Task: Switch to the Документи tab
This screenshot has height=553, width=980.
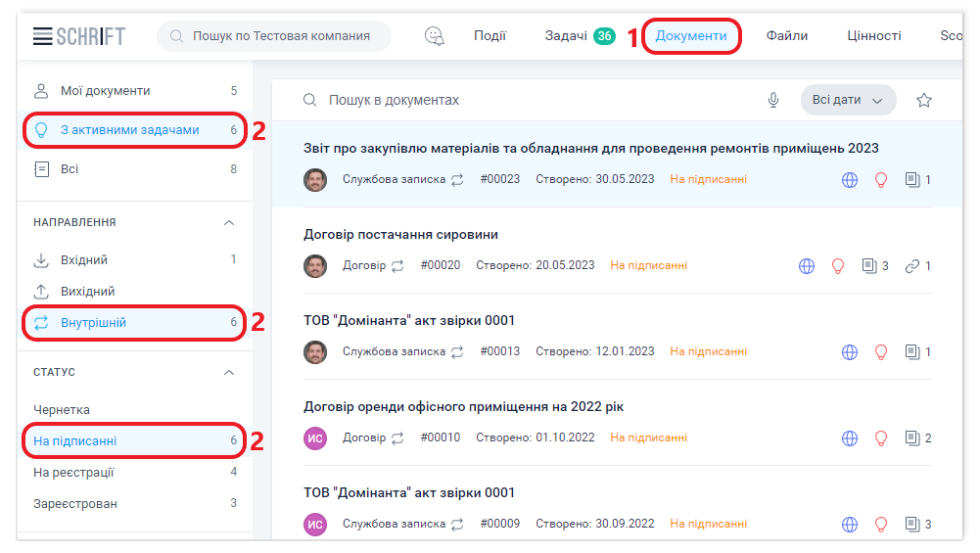Action: [x=691, y=36]
